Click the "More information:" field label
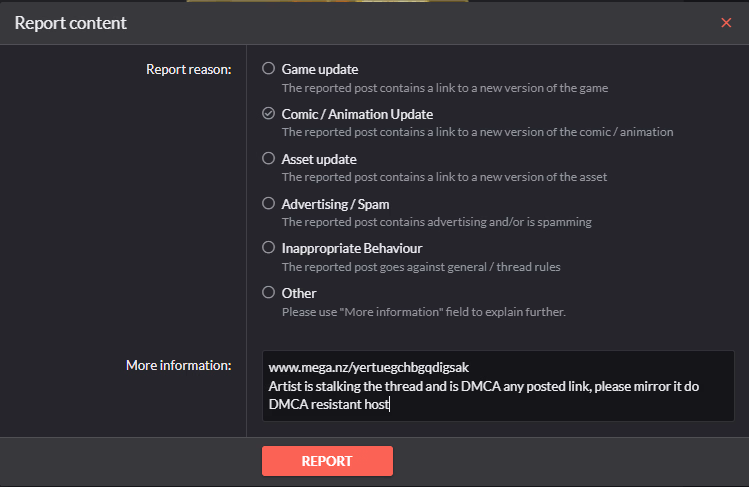 point(178,366)
